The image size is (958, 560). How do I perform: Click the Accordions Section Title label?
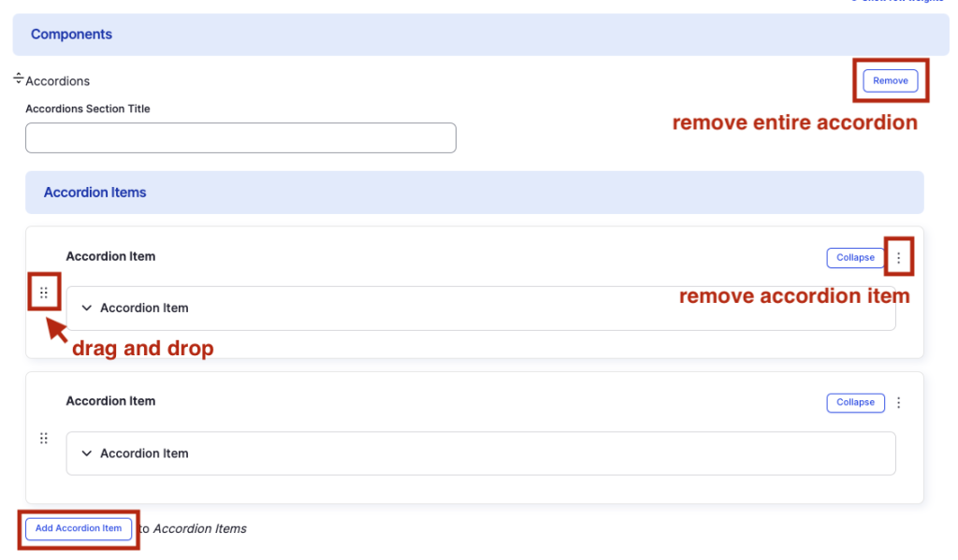pyautogui.click(x=88, y=109)
